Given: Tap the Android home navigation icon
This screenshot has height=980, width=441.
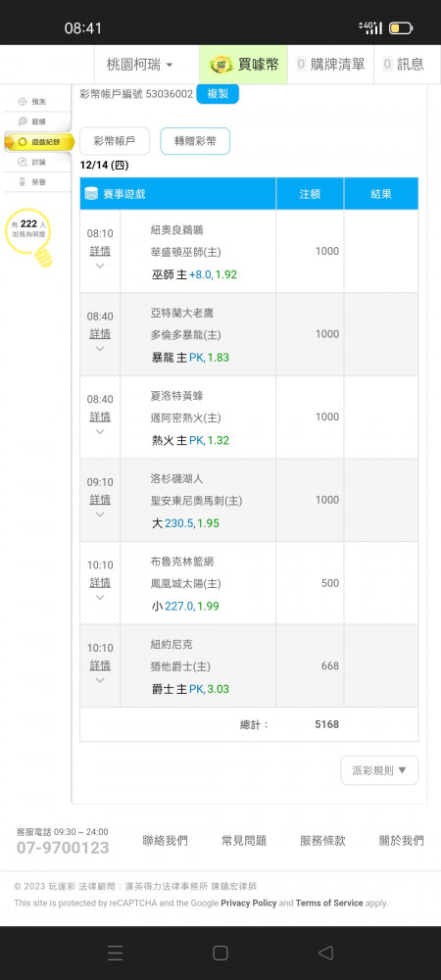Looking at the screenshot, I should coord(220,953).
